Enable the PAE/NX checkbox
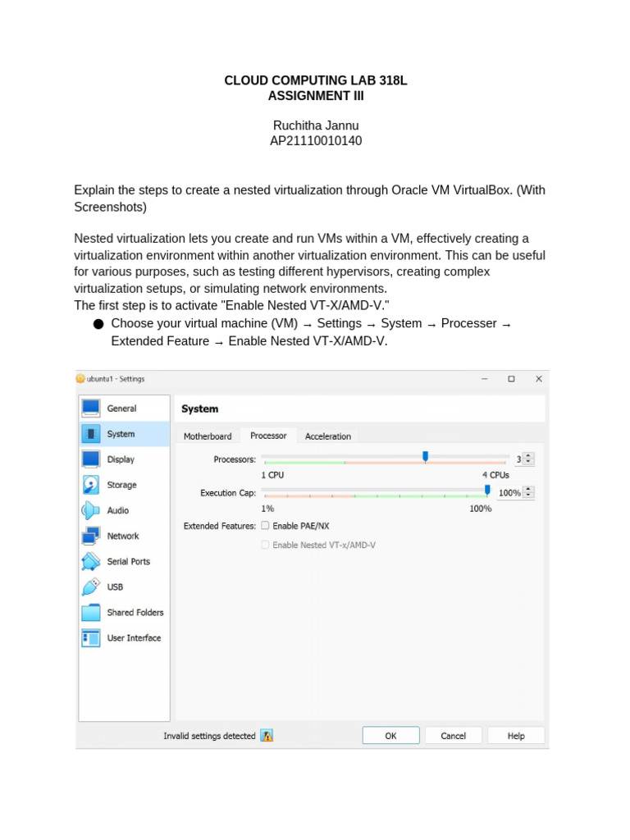Screen dimensions: 630x840 [265, 526]
